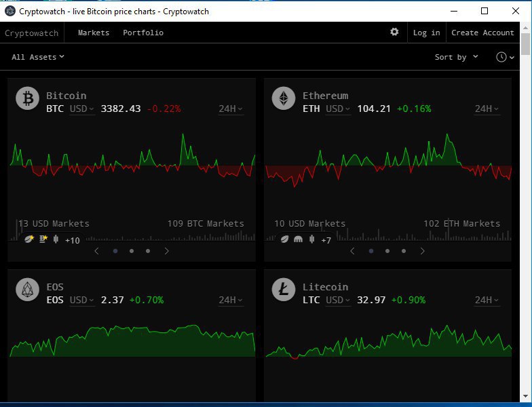Click the Litecoin logo icon

click(x=284, y=290)
